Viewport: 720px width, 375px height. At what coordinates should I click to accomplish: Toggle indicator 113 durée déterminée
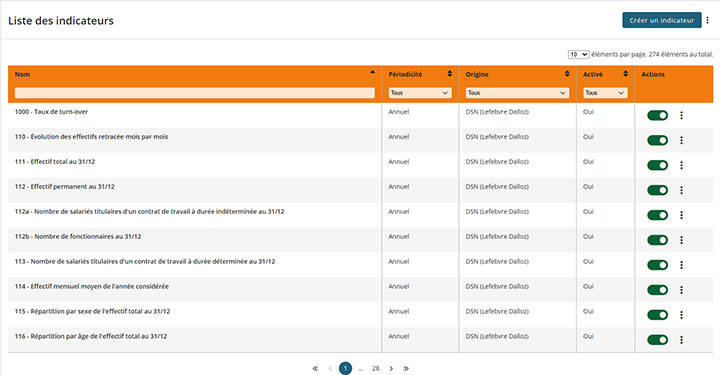click(x=658, y=265)
